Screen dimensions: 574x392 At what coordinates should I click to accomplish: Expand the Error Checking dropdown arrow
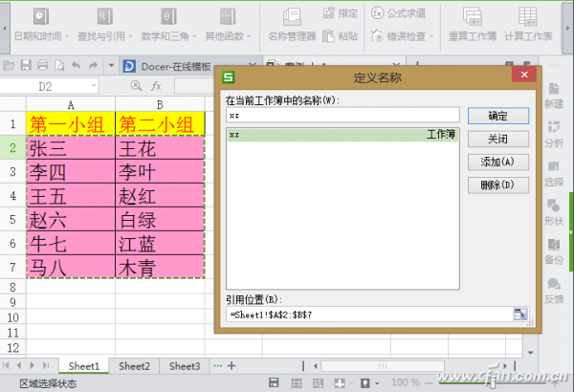(431, 36)
